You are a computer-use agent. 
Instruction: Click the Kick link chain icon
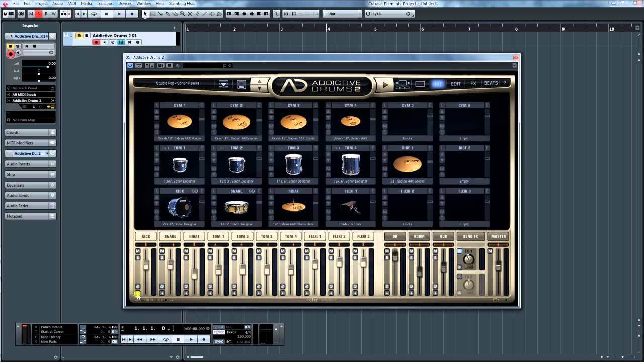(195, 191)
